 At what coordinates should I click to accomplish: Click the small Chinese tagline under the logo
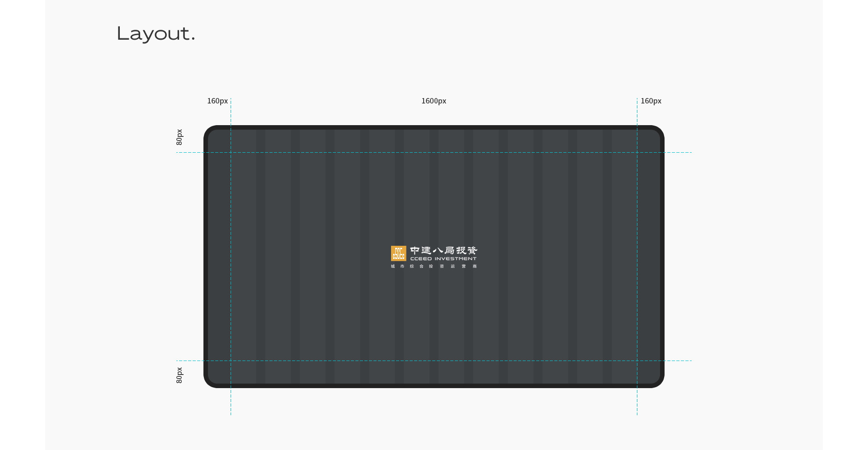(x=434, y=266)
